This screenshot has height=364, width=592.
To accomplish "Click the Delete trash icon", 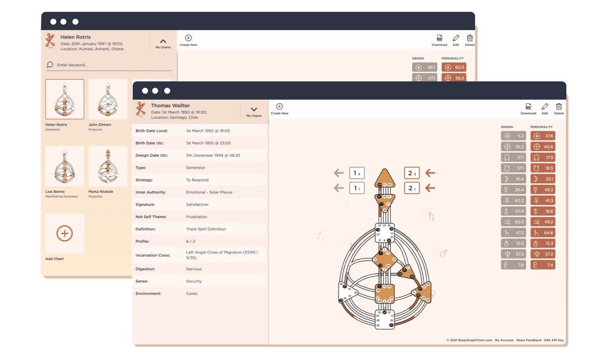I will pyautogui.click(x=559, y=106).
